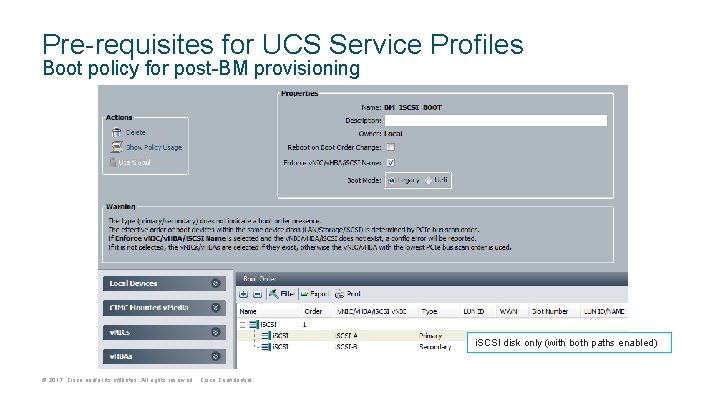
Task: Click the Export icon in Boot Order toolbar
Action: 304,294
